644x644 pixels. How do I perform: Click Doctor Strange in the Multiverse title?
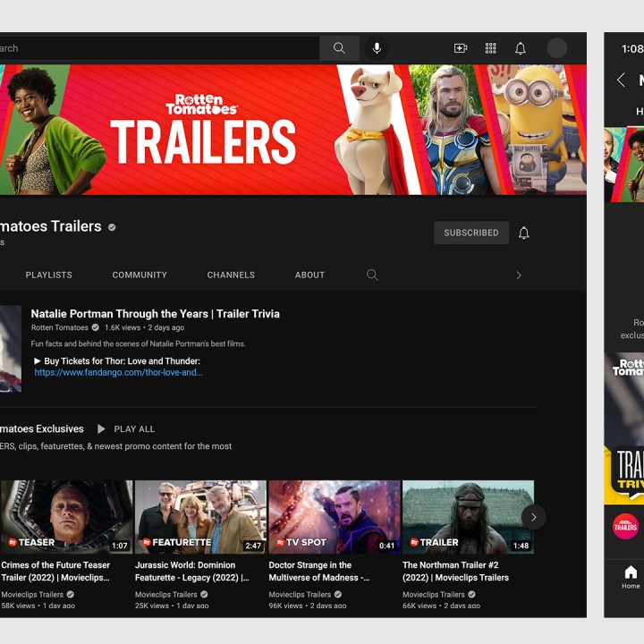click(319, 572)
